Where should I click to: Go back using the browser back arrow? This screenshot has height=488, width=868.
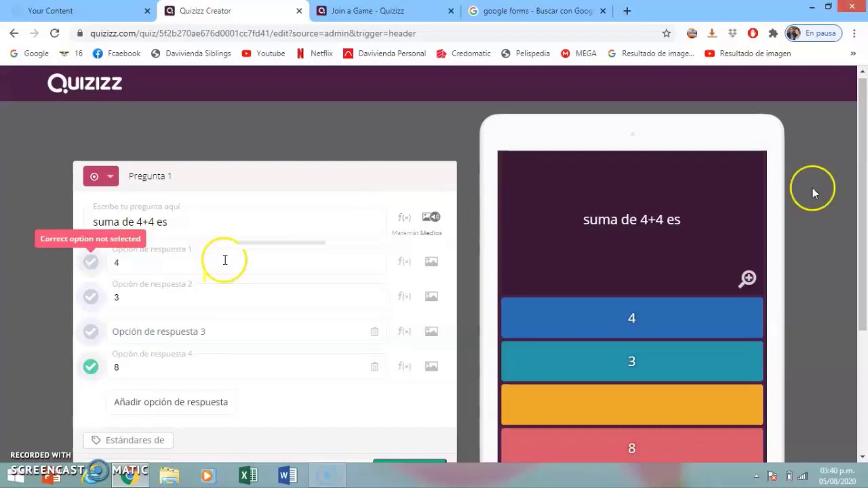pyautogui.click(x=14, y=33)
